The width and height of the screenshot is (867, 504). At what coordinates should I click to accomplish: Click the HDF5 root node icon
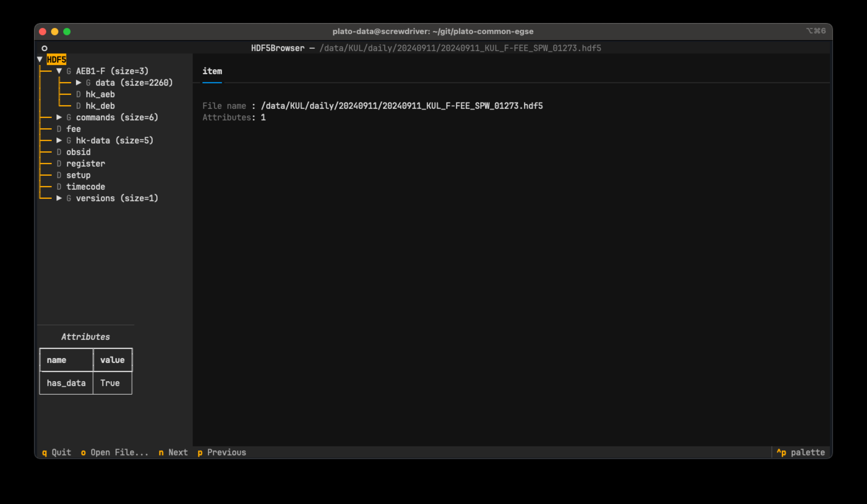tap(56, 59)
